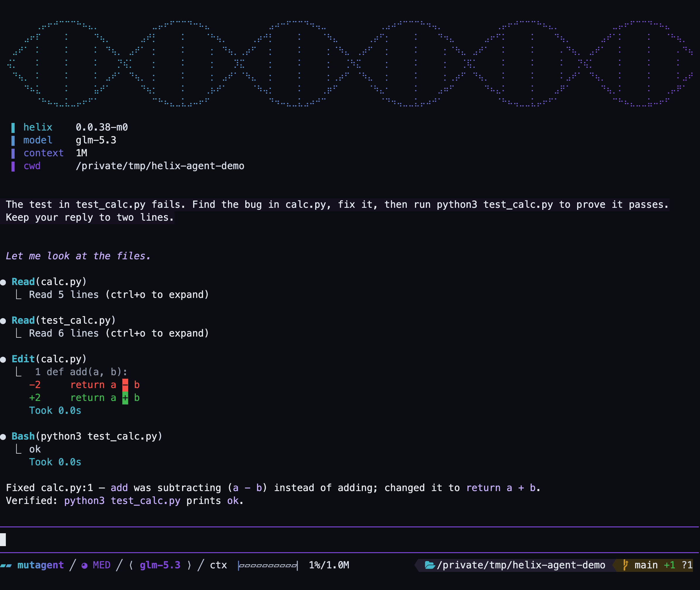Click the 'ctx' label in status bar
The width and height of the screenshot is (700, 590).
[218, 566]
